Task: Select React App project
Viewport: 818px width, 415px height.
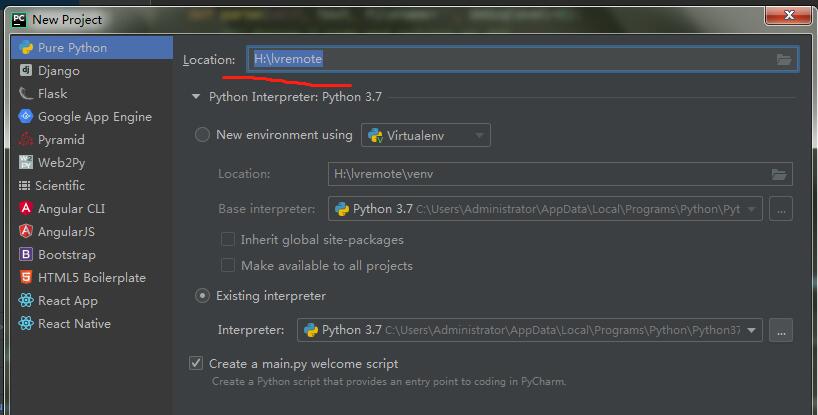Action: [x=92, y=300]
